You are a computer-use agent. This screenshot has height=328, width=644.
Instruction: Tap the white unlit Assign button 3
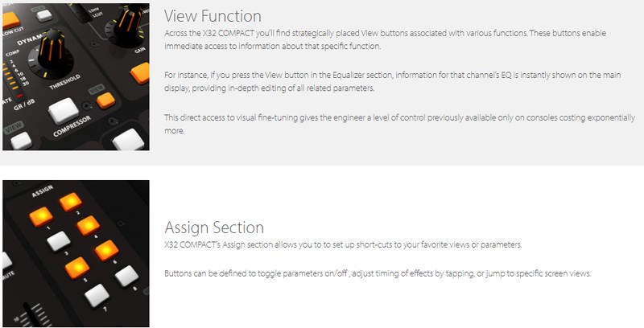tap(59, 241)
